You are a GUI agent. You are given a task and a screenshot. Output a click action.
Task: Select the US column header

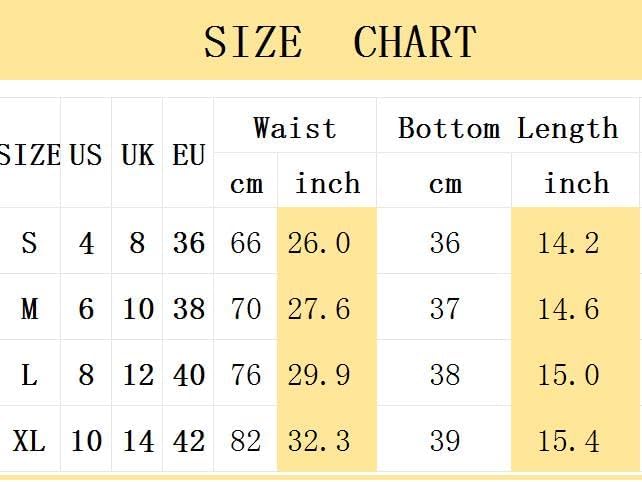point(86,155)
